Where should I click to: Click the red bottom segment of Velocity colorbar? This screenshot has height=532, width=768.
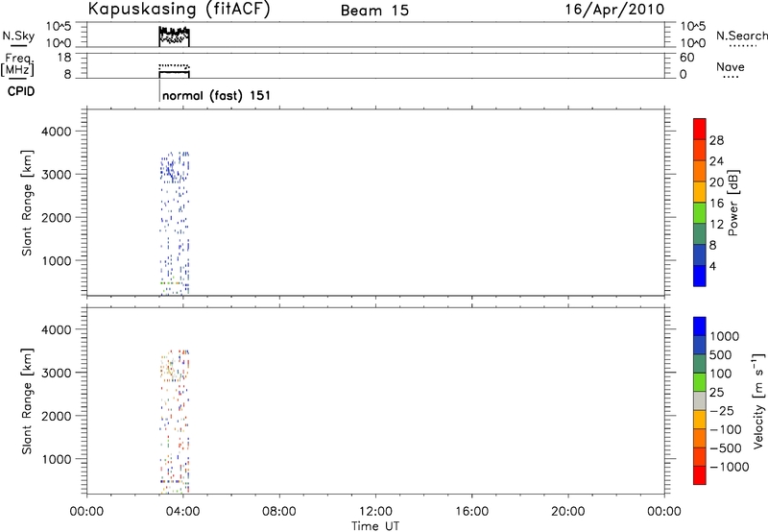(700, 475)
